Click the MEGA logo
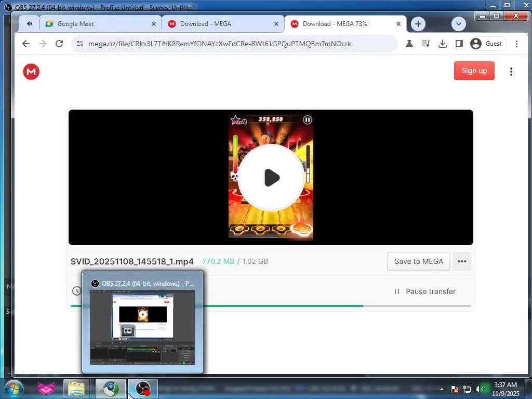 31,72
